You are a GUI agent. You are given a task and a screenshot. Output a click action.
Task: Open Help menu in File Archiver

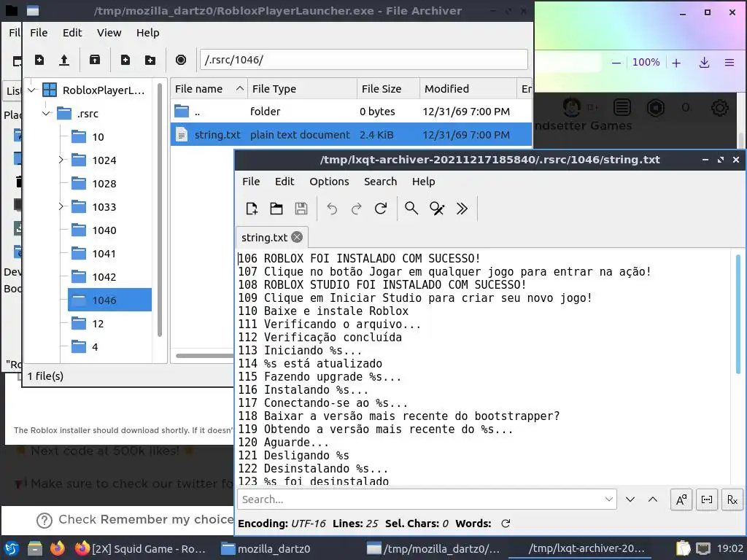point(147,33)
